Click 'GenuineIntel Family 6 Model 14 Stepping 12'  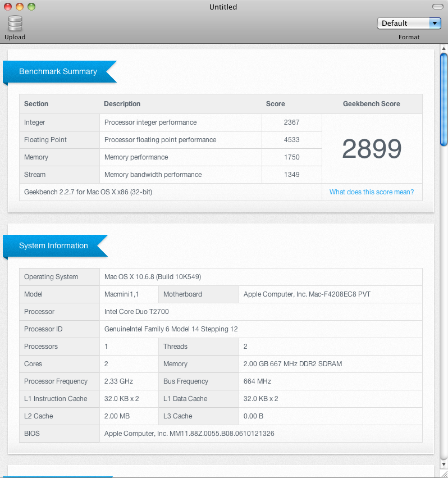pyautogui.click(x=171, y=329)
